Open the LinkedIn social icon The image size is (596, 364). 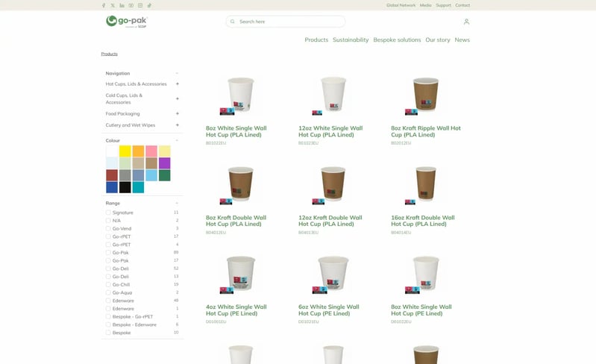[122, 5]
